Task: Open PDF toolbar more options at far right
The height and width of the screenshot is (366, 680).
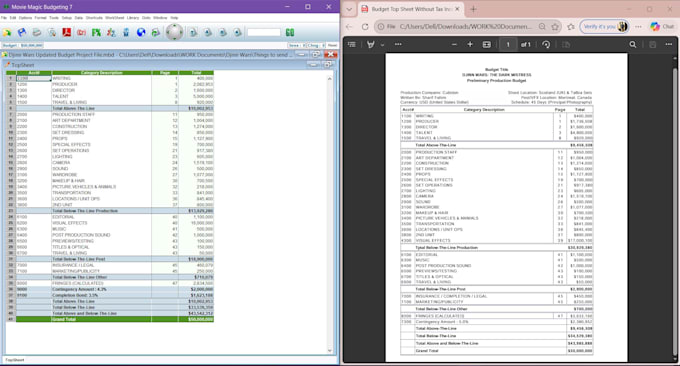Action: pos(669,44)
